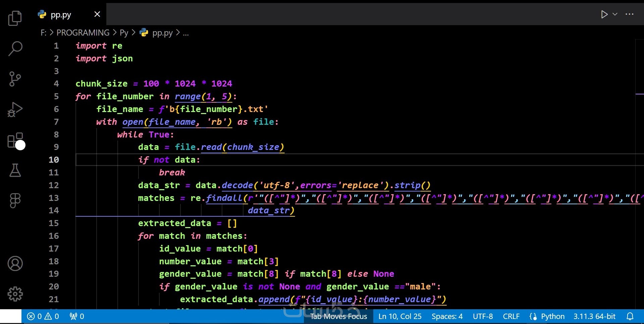Select the pp.py editor tab

(x=69, y=14)
